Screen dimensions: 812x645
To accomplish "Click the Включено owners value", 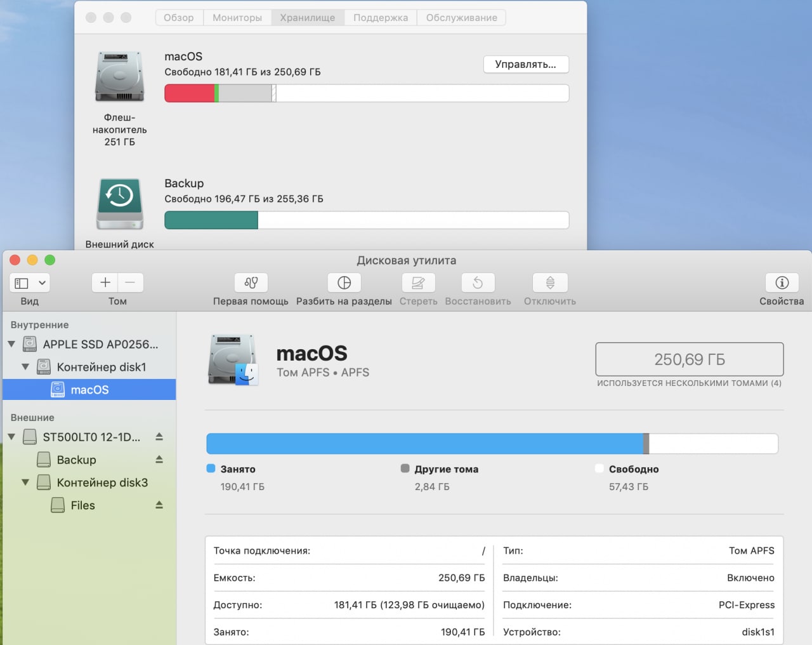I will tap(751, 578).
